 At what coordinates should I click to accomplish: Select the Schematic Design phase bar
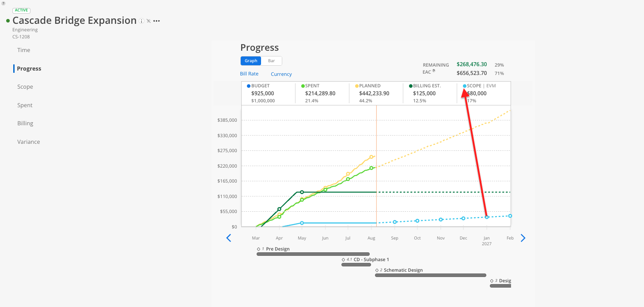(431, 275)
